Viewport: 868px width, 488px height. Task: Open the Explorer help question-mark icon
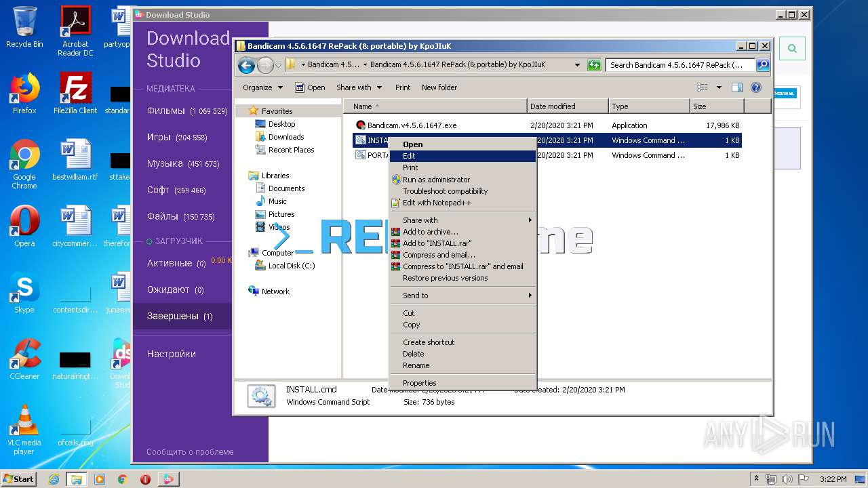coord(756,87)
